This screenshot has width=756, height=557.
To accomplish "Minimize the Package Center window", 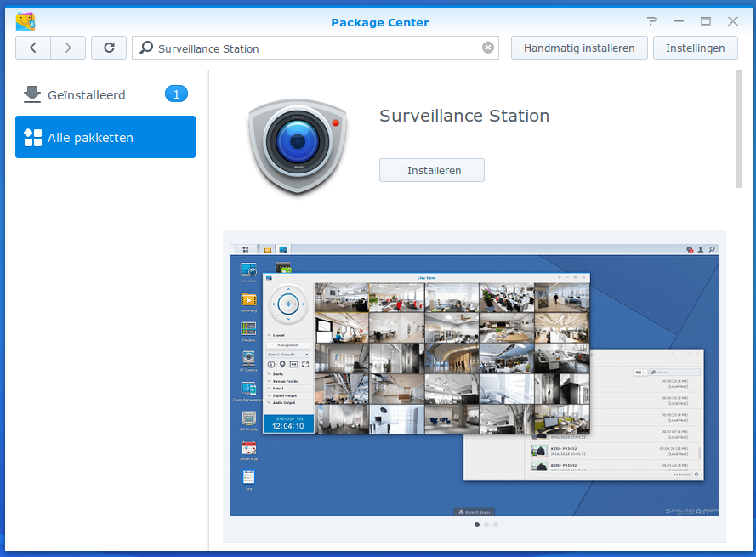I will 679,21.
